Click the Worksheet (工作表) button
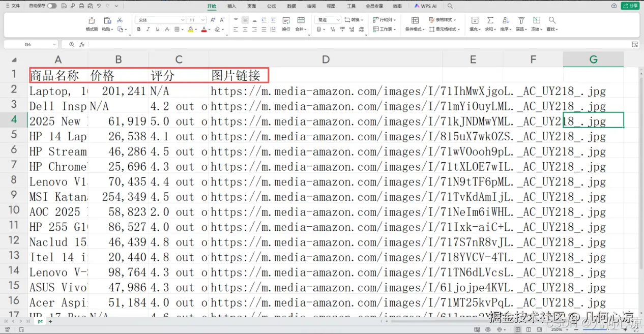The image size is (644, 334). coord(384,29)
